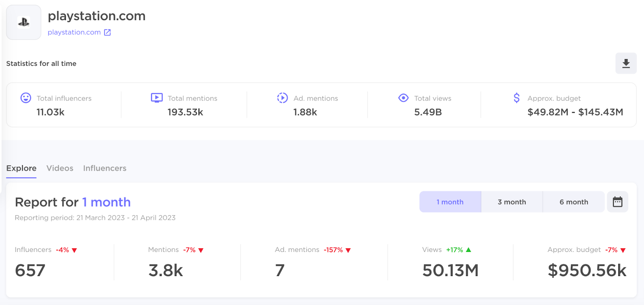Download the statistics report
644x305 pixels.
pos(626,63)
